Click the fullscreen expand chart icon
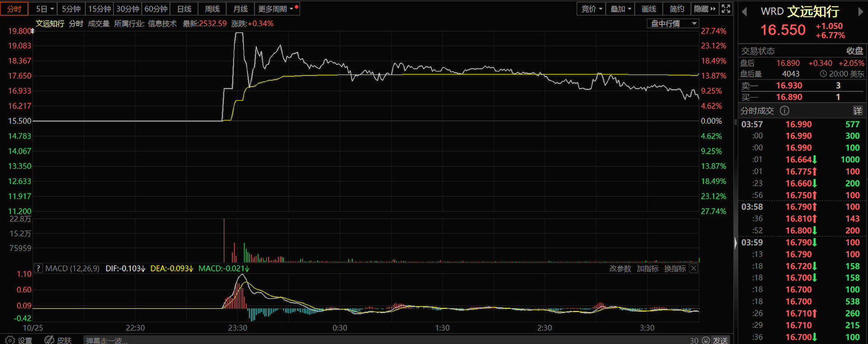This screenshot has width=868, height=344. pyautogui.click(x=726, y=9)
